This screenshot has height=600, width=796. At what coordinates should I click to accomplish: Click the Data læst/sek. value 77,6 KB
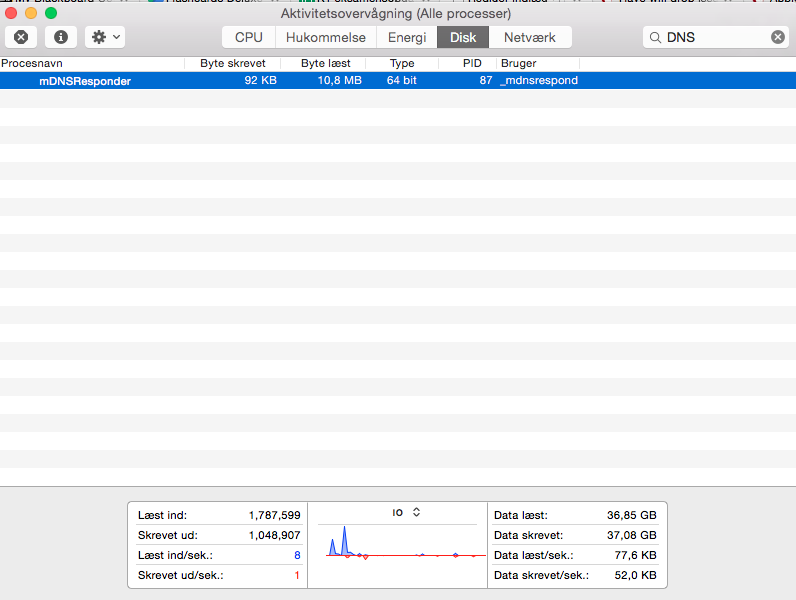point(636,555)
